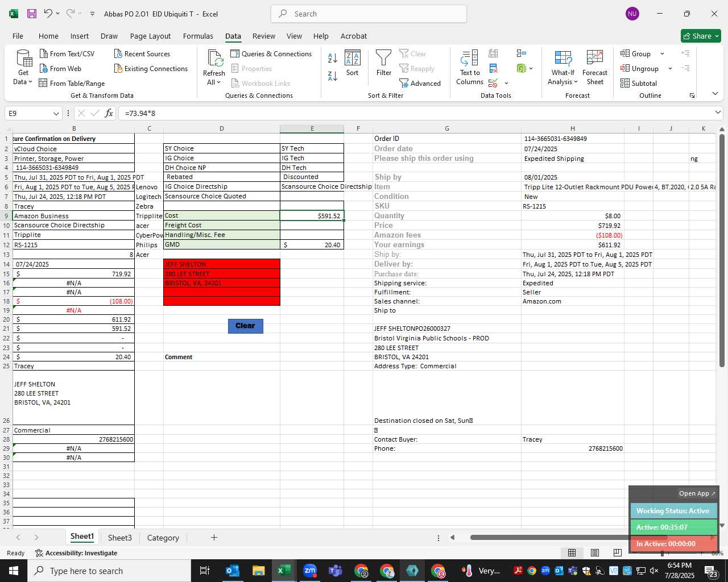Open Data Validation icon
This screenshot has width=728, height=582.
(493, 84)
